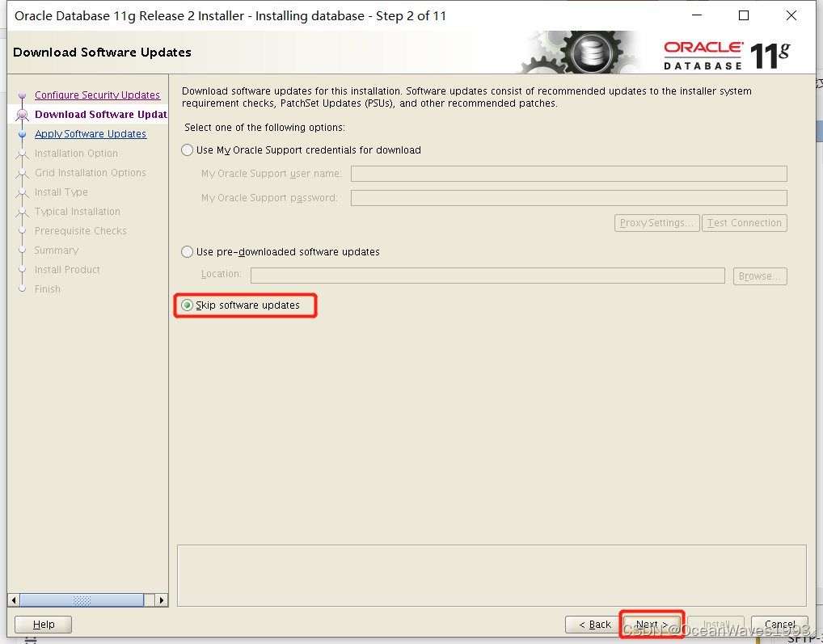The height and width of the screenshot is (644, 823).
Task: Click the database gear graphic in header
Action: (592, 53)
